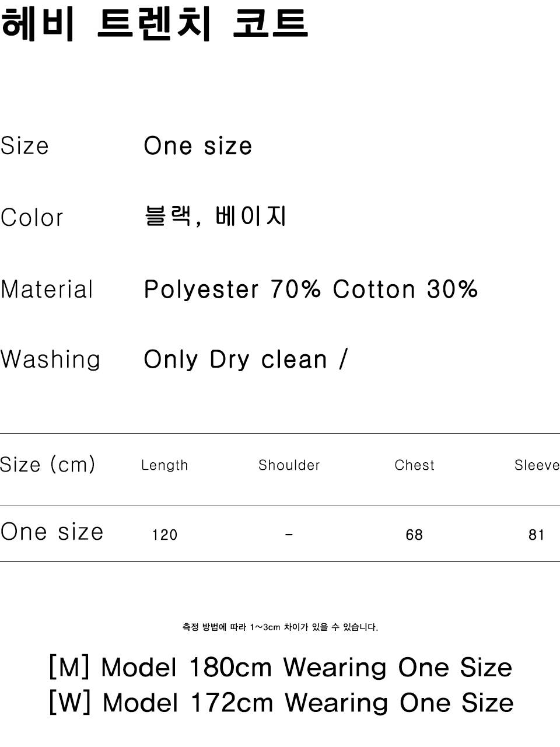This screenshot has width=560, height=747.
Task: Select the "One size" value beside Size
Action: pos(198,146)
